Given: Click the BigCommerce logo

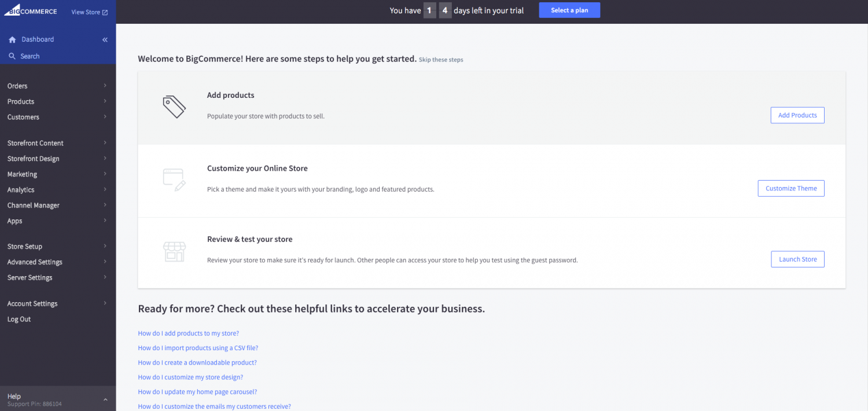Looking at the screenshot, I should tap(30, 10).
